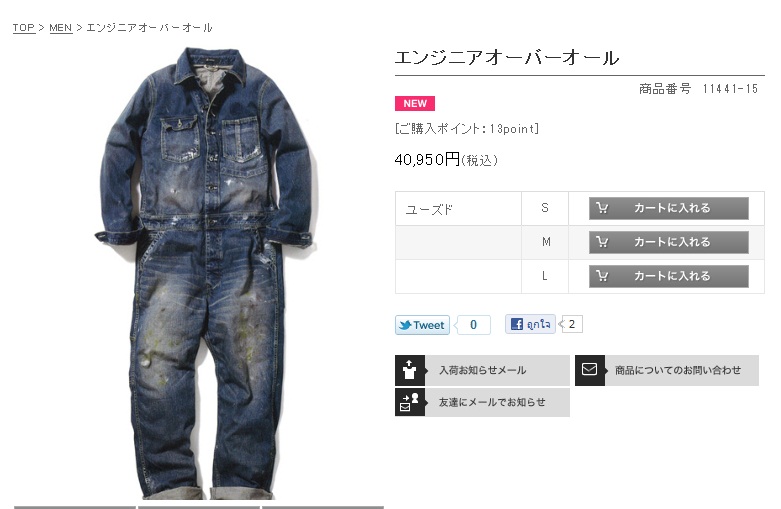
Task: Click 入荷お知らせメール restock notice link
Action: pyautogui.click(x=482, y=370)
